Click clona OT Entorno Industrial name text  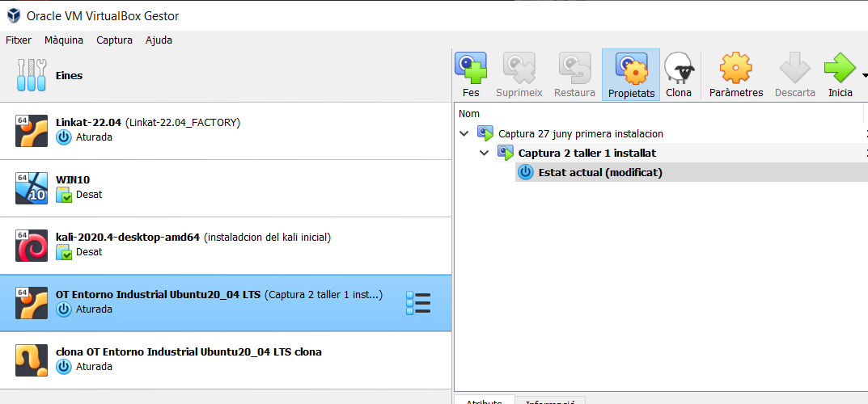pos(188,352)
